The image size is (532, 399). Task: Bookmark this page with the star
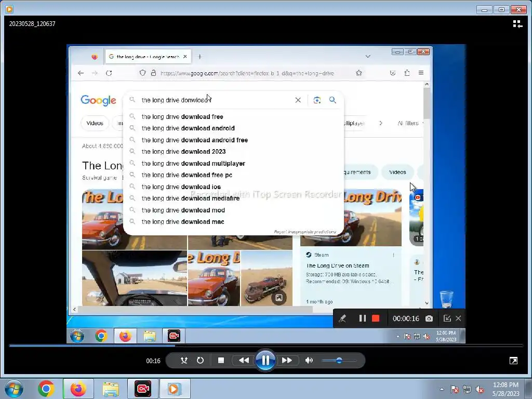point(359,73)
